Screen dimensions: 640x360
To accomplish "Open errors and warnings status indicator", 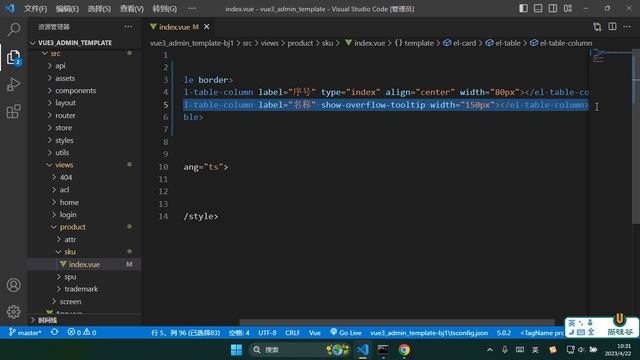I will tap(82, 333).
